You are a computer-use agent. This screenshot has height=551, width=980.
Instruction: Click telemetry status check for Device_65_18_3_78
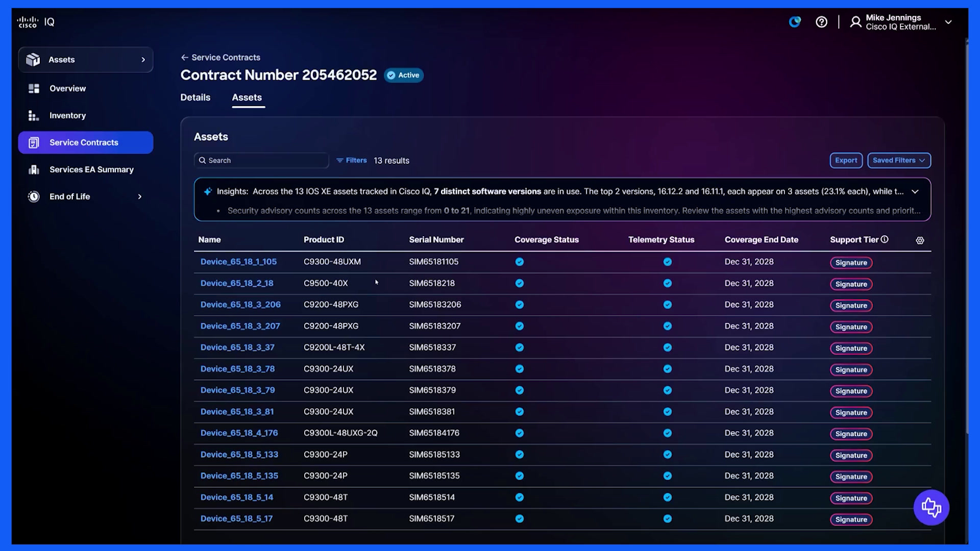[x=668, y=369]
